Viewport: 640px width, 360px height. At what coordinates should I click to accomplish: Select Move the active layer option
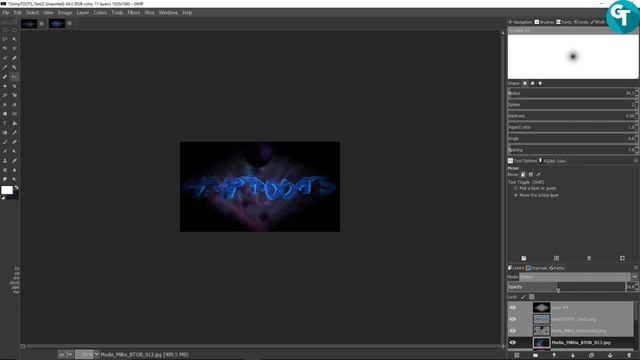(536, 196)
